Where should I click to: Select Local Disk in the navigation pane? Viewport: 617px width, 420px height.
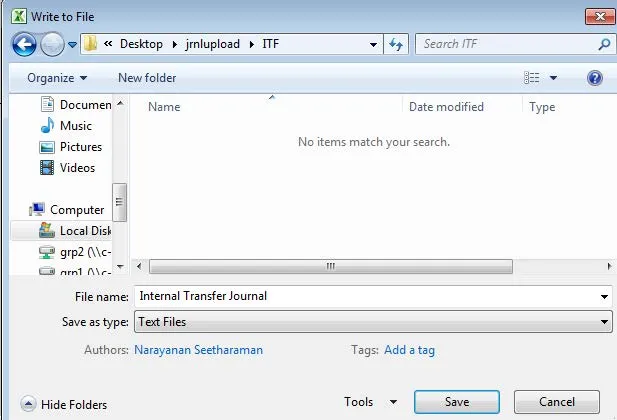(x=76, y=231)
